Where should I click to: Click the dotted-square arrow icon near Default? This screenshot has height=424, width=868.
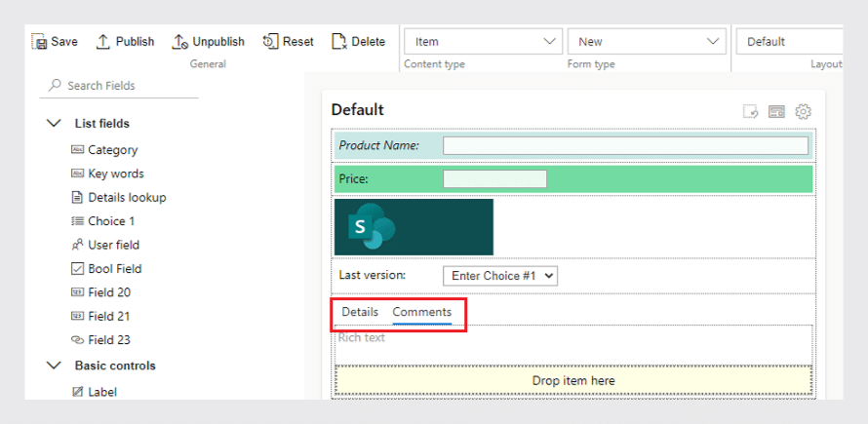[x=751, y=111]
